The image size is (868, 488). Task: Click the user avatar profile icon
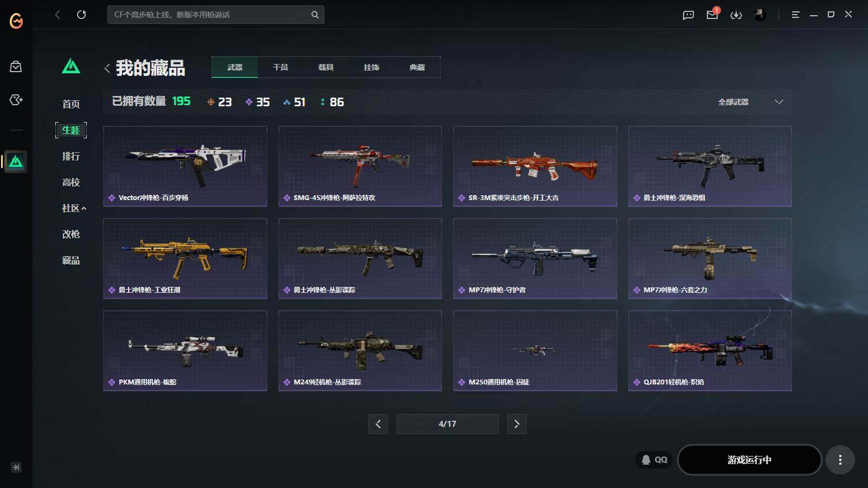(760, 15)
